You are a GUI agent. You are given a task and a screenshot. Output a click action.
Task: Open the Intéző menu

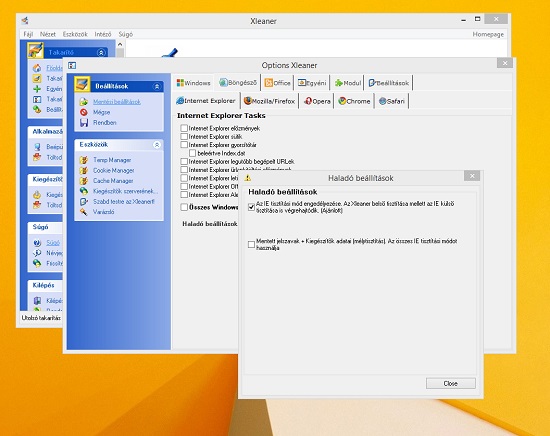[102, 34]
